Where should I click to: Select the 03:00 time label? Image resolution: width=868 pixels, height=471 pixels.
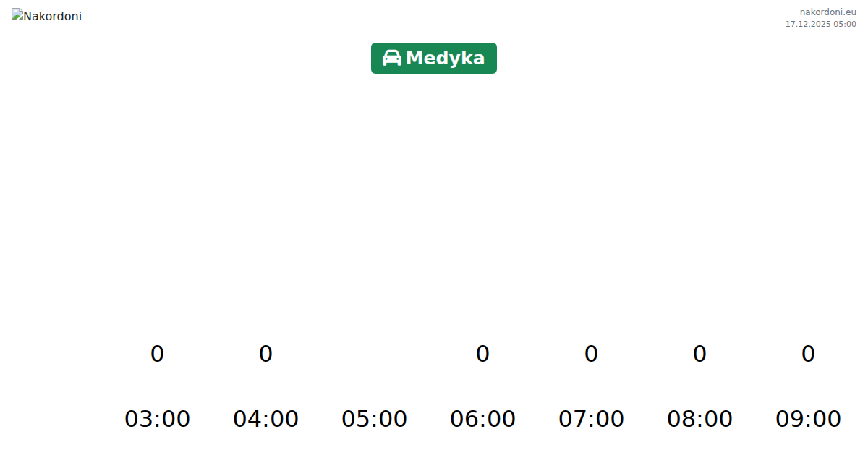[157, 419]
